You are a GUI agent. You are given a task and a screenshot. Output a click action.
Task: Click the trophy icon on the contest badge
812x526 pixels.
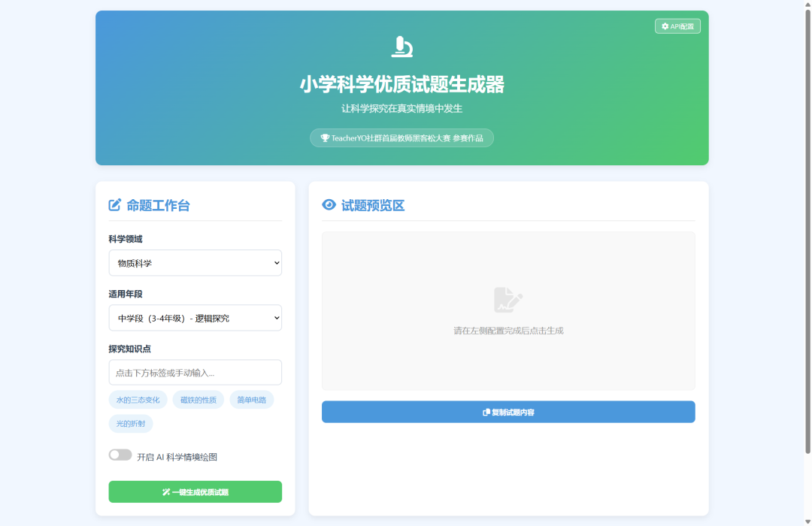(x=326, y=138)
